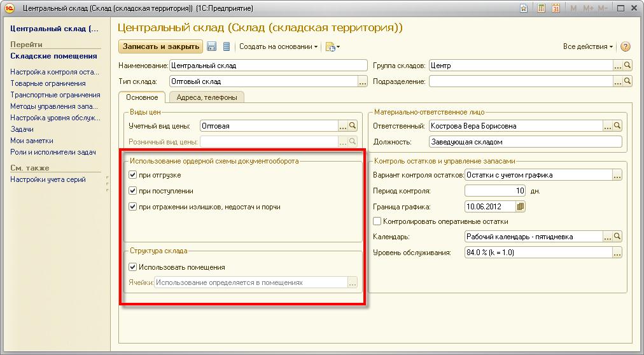The width and height of the screenshot is (644, 355).
Task: Switch to the 'Адреса, телефоны' tab
Action: (x=207, y=97)
